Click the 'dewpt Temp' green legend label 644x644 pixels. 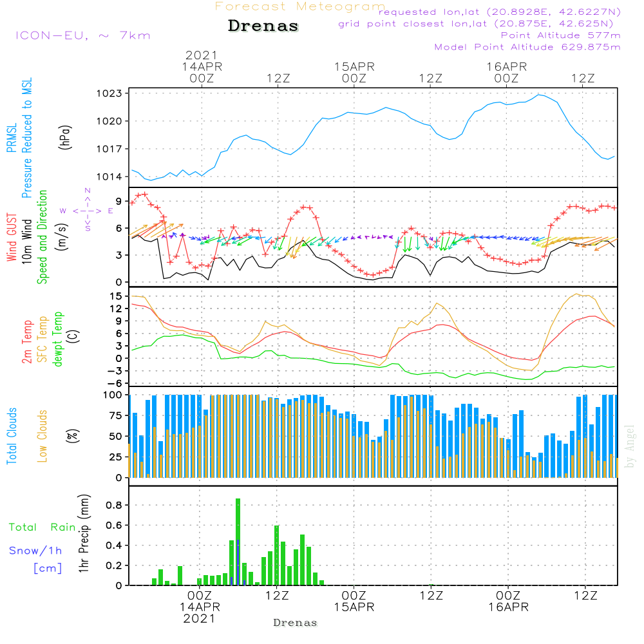tap(57, 339)
